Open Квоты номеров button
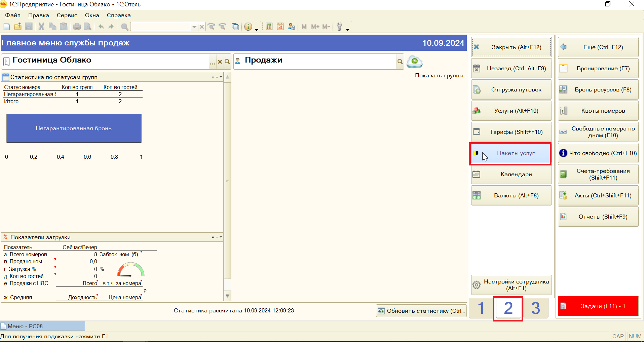The image size is (644, 342). [598, 111]
